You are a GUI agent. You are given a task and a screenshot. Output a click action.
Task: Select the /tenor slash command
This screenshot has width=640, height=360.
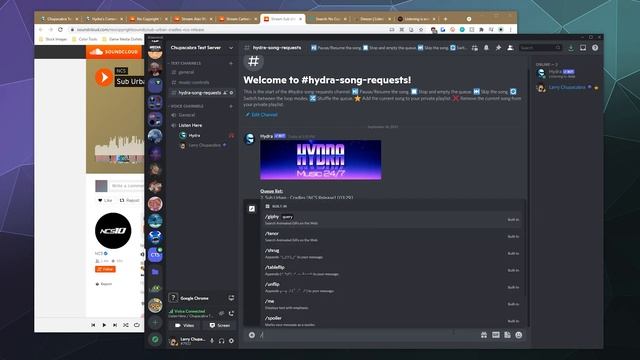point(392,236)
